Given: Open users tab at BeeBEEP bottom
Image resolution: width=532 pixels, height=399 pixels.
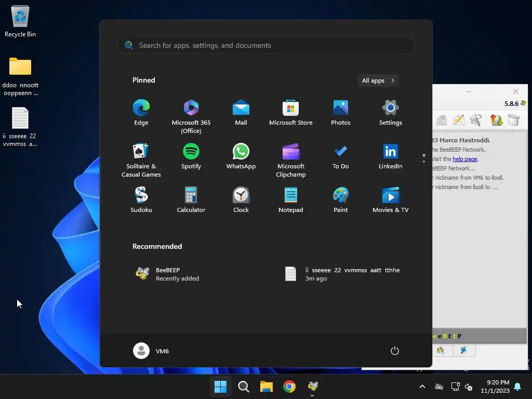Looking at the screenshot, I should [x=442, y=351].
